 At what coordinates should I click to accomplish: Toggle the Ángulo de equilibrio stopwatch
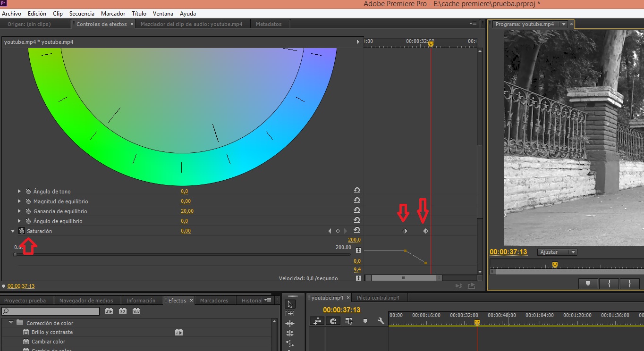[x=28, y=221]
